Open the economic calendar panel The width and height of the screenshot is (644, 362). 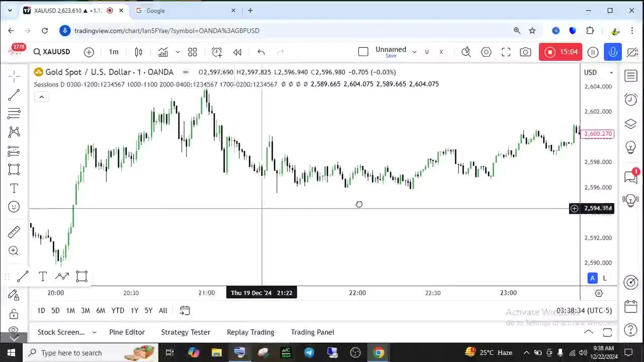pyautogui.click(x=631, y=306)
